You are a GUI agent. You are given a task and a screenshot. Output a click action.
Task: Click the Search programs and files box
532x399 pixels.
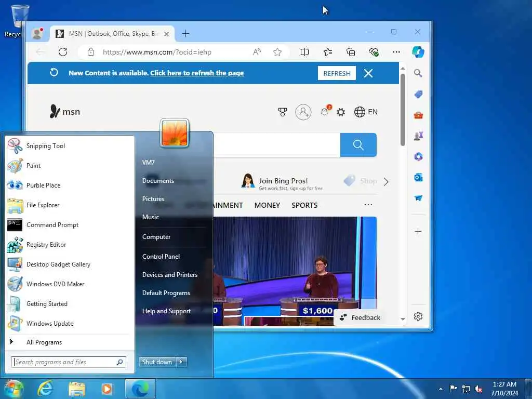[x=69, y=362]
